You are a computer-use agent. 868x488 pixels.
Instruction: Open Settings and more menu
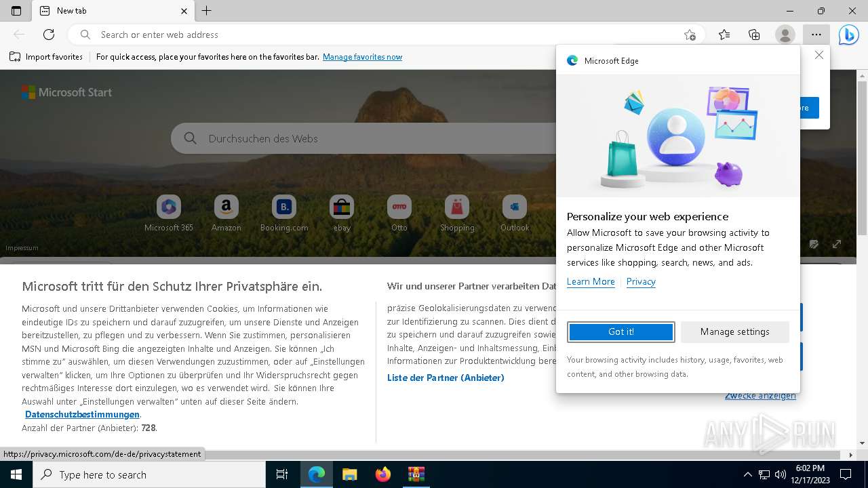point(816,35)
